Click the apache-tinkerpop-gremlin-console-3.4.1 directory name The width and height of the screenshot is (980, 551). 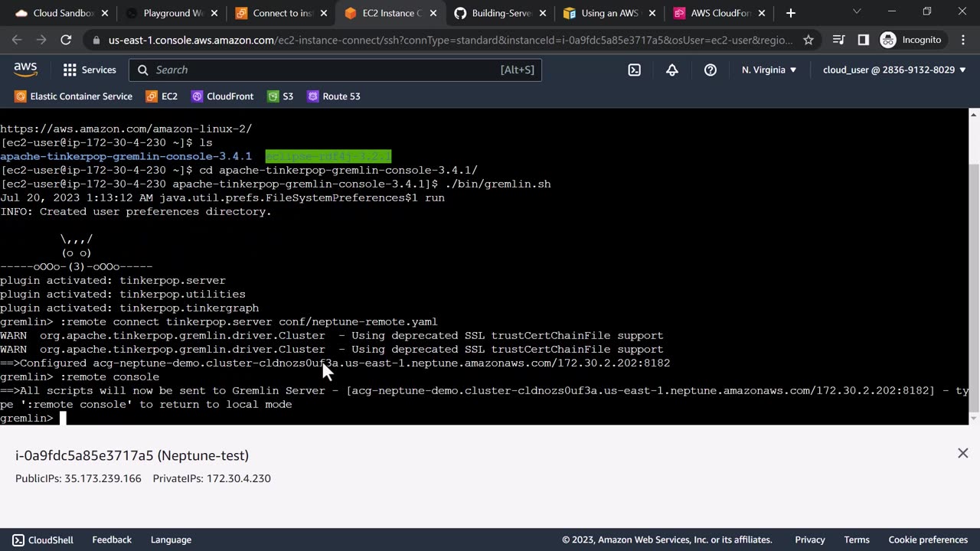pos(126,156)
